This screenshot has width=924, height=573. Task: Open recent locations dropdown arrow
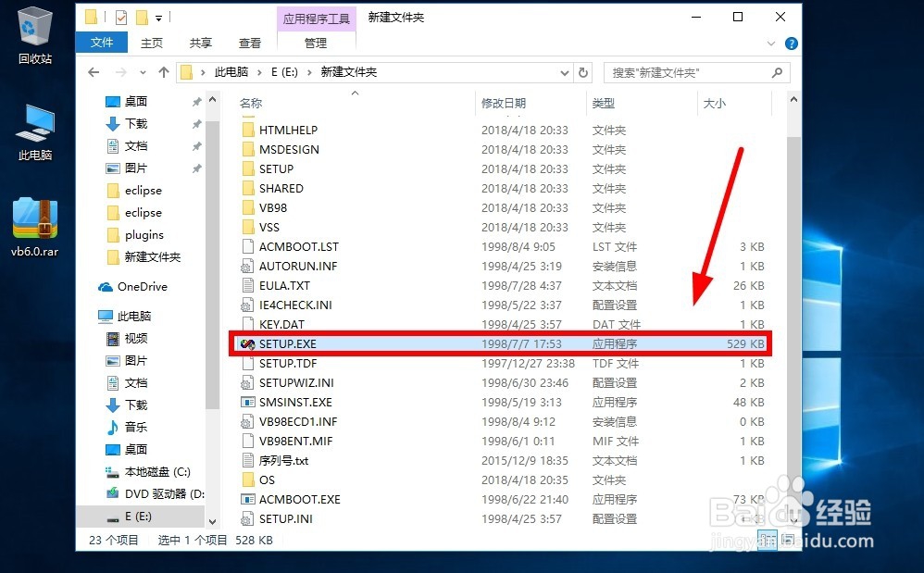coord(143,72)
